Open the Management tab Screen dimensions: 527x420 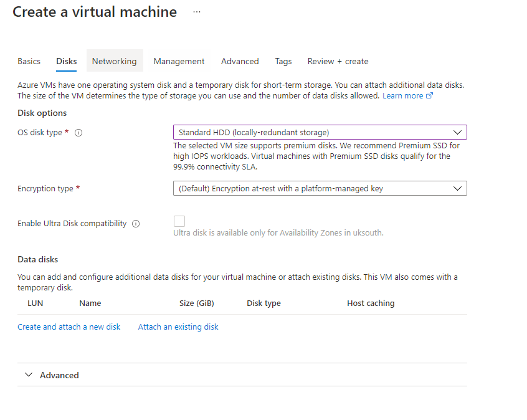pos(179,61)
